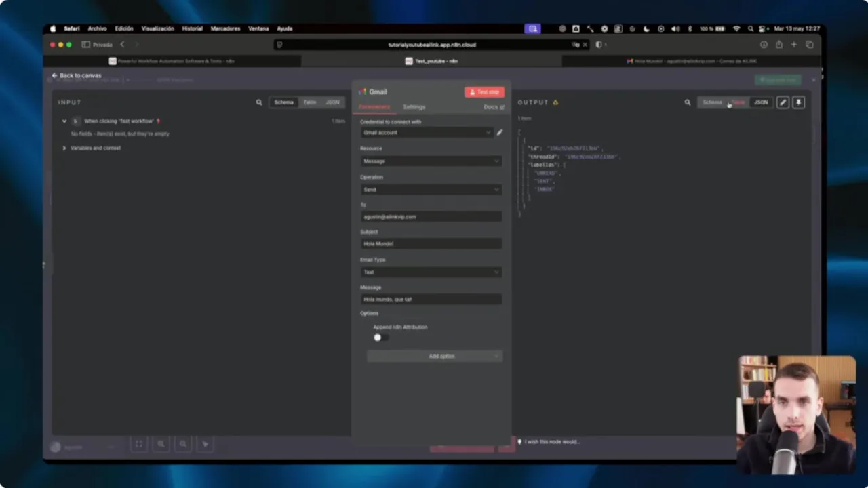Open the Settings tab of Gmail node
The image size is (868, 488).
coord(414,107)
